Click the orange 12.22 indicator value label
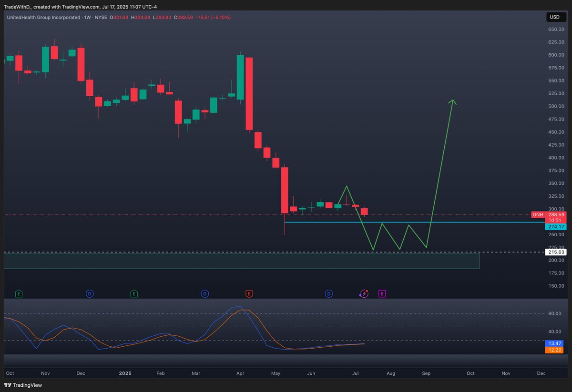This screenshot has height=392, width=572. [555, 350]
